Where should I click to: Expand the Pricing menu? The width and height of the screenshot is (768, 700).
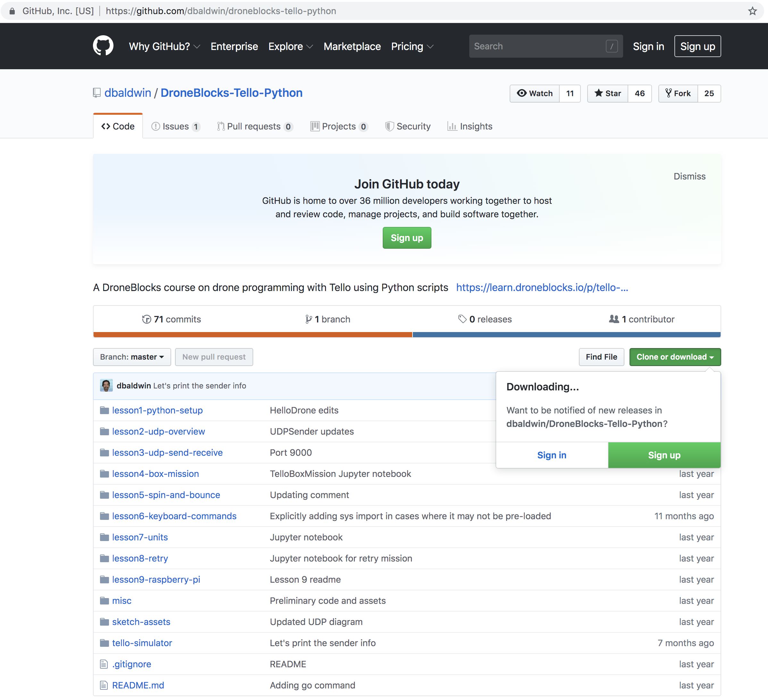(412, 46)
